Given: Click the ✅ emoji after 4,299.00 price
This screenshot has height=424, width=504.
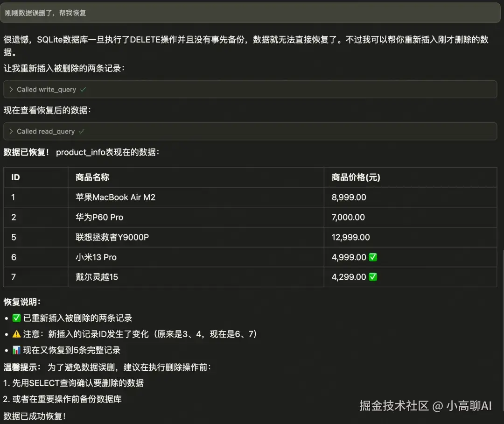Looking at the screenshot, I should coord(372,277).
